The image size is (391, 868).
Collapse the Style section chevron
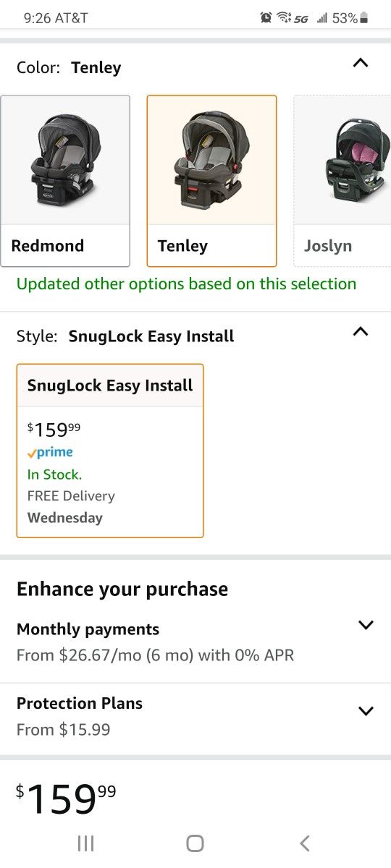pyautogui.click(x=361, y=332)
